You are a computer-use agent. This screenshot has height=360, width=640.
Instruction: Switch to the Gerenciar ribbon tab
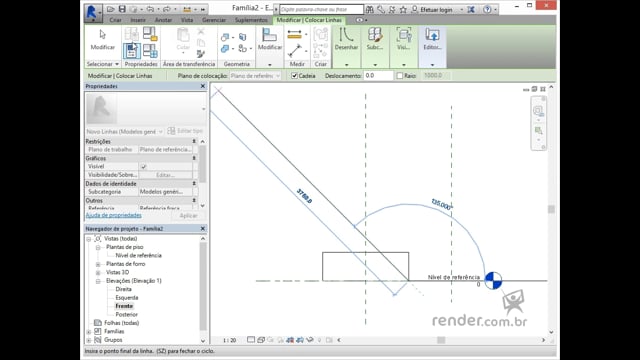coord(214,20)
